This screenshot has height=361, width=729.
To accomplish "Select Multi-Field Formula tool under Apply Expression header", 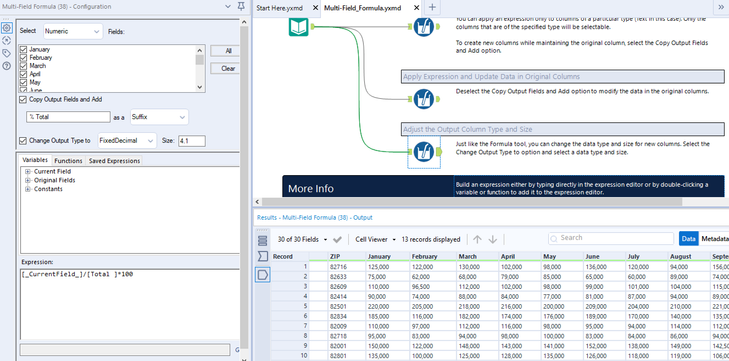I will pyautogui.click(x=424, y=99).
